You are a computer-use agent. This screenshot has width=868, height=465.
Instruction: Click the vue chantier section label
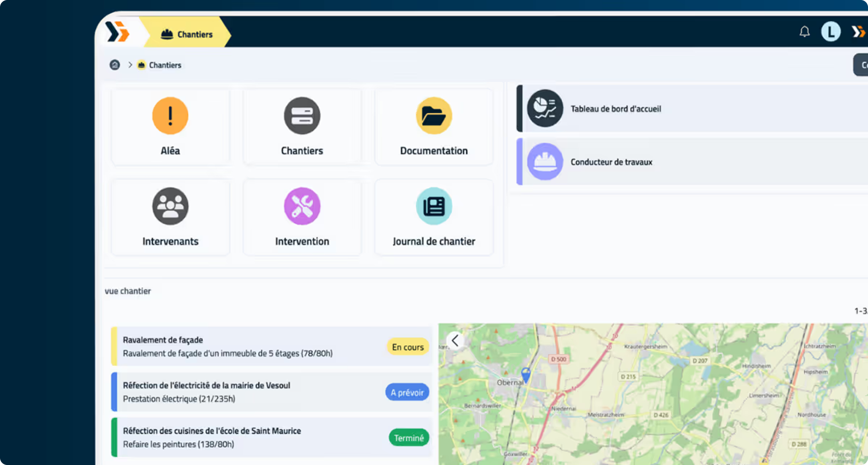tap(128, 291)
